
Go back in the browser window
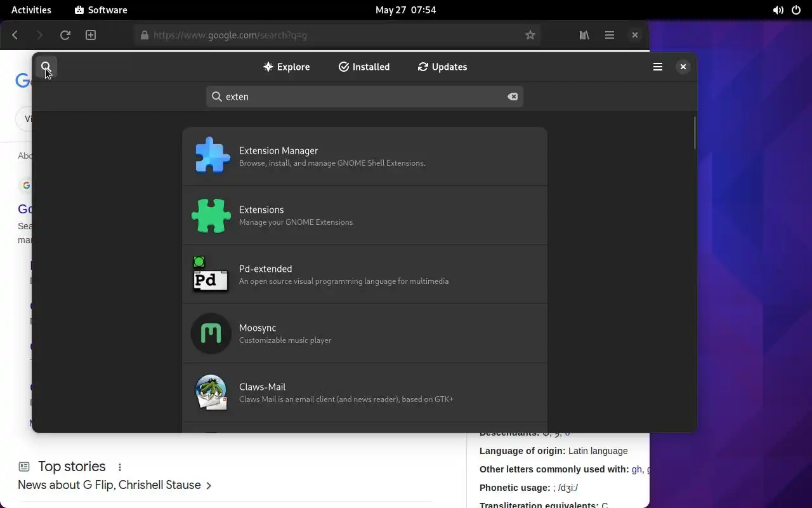coord(15,35)
